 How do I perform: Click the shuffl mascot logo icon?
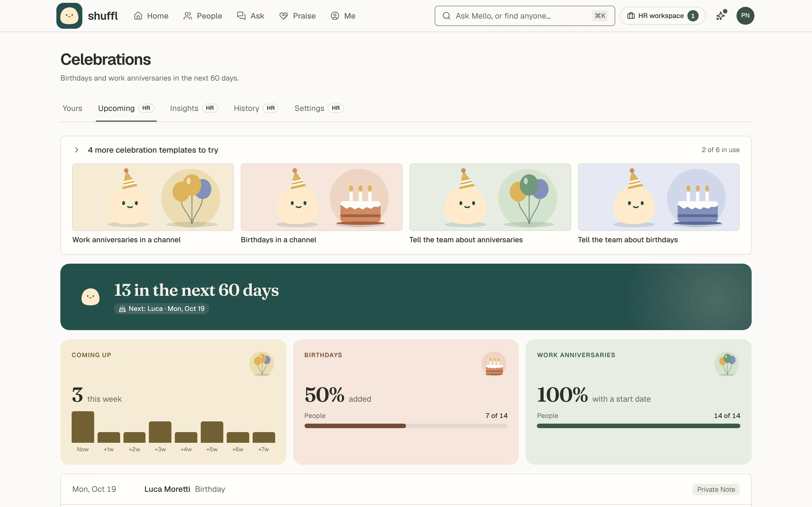[x=69, y=16]
